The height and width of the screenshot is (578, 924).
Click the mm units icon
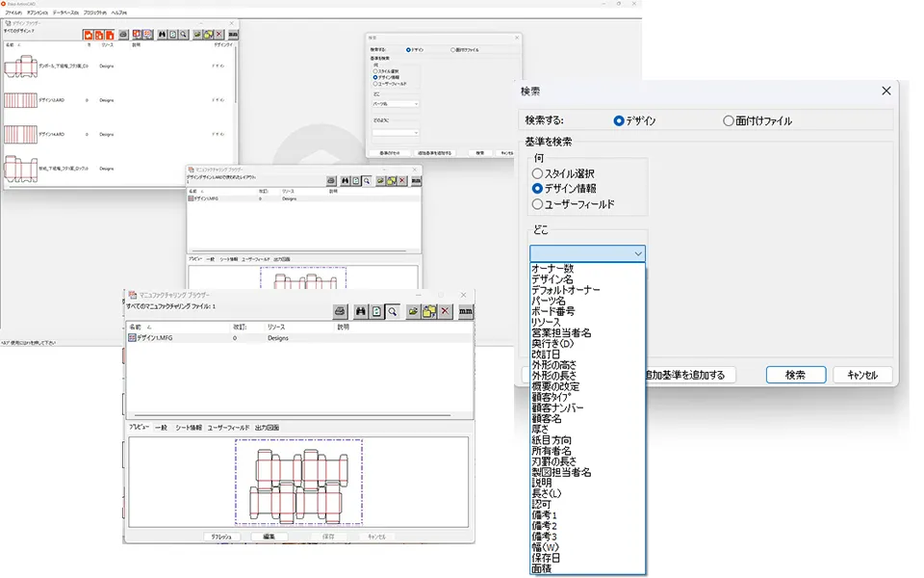466,310
